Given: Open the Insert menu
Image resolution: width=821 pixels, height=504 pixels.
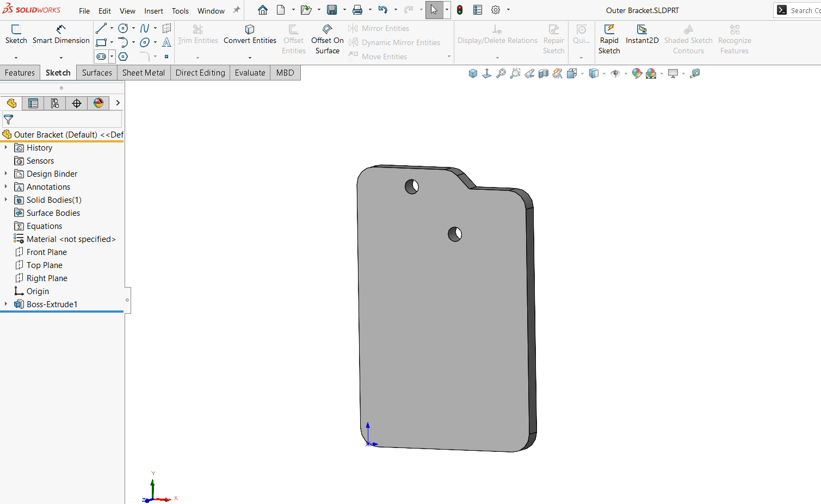Looking at the screenshot, I should tap(153, 11).
